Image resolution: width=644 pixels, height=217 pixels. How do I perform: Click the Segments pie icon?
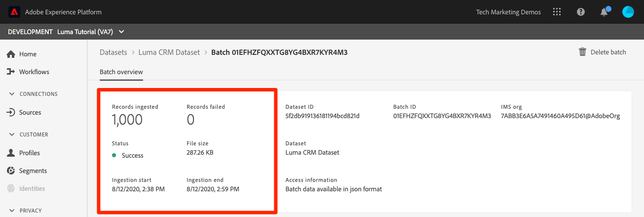point(11,171)
